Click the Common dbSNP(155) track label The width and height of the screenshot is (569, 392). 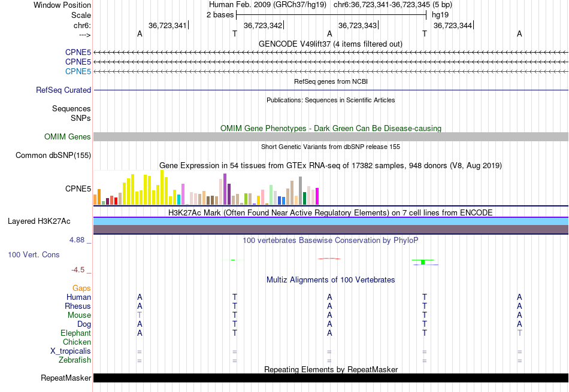(53, 155)
